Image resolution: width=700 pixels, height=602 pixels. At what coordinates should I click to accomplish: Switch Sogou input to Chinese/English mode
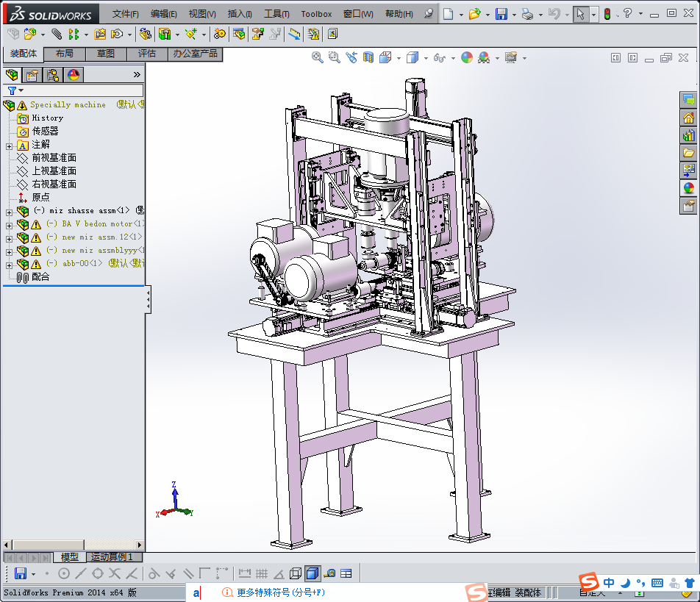click(609, 583)
